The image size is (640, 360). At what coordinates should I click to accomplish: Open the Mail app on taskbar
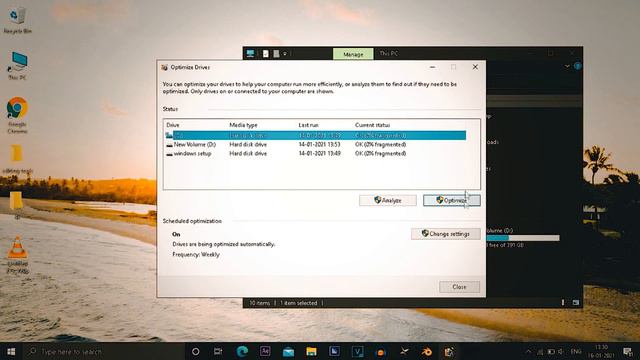pos(288,351)
